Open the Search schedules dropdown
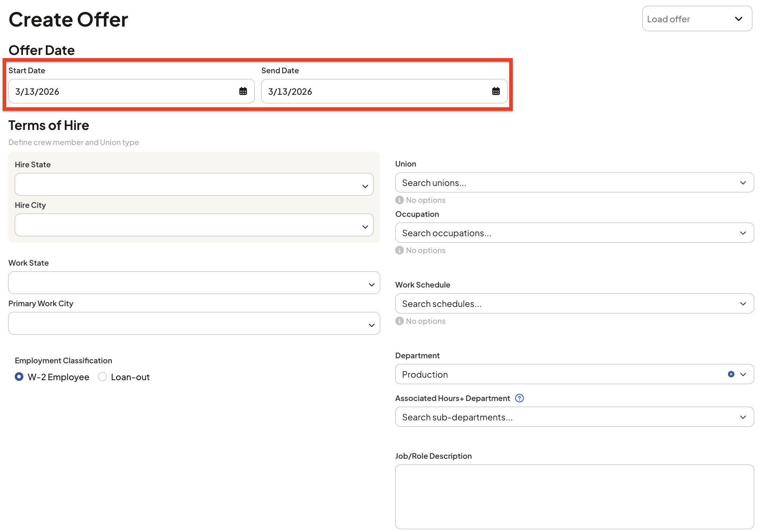This screenshot has height=532, width=761. click(575, 304)
